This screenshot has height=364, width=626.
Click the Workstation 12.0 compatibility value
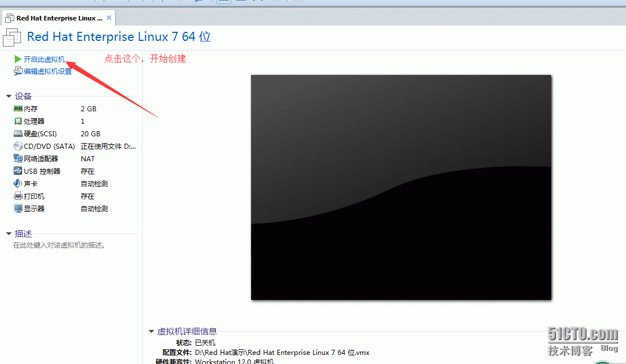[235, 361]
